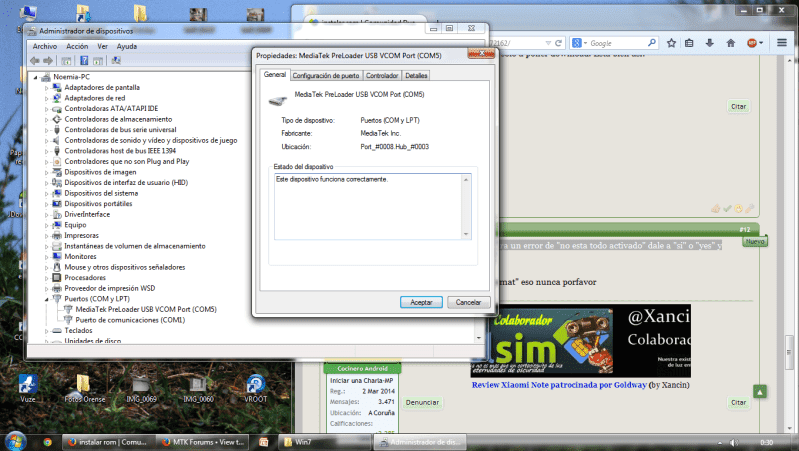Switch to the Detalles tab
This screenshot has width=799, height=451.
tap(416, 75)
